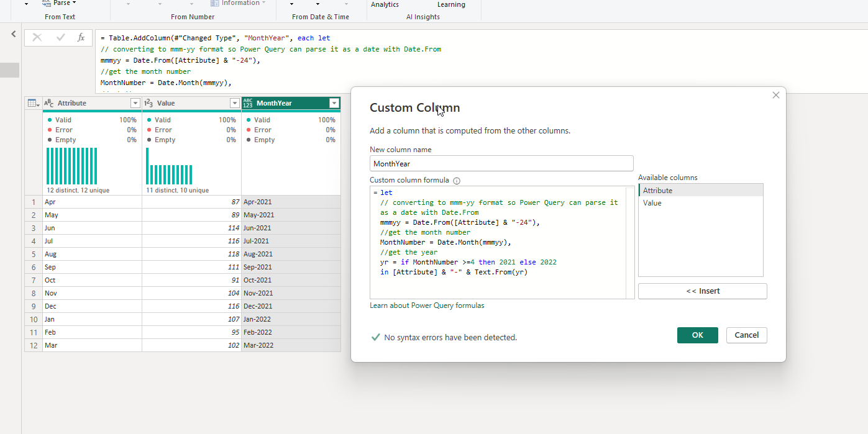Click the Apr-2021 cell
The width and height of the screenshot is (868, 434).
(x=291, y=202)
